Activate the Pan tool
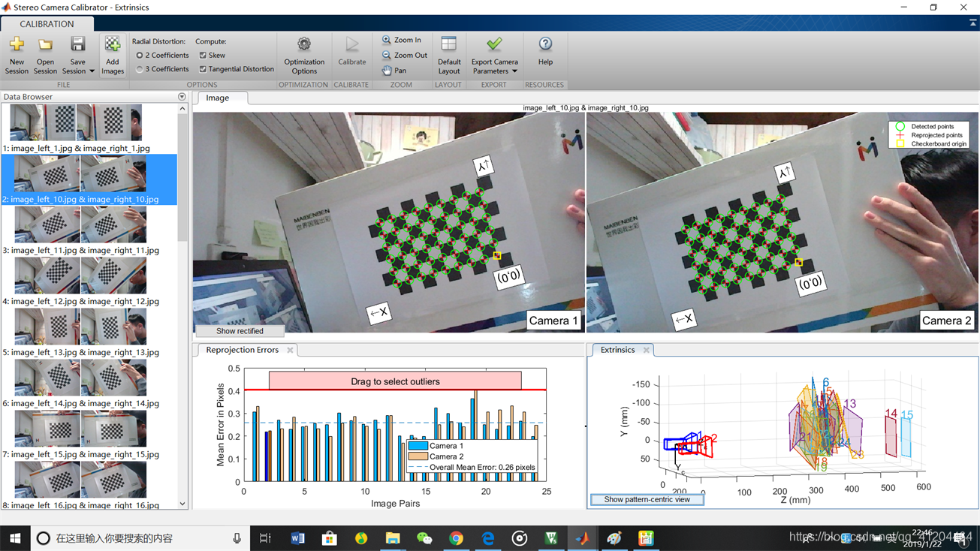This screenshot has width=980, height=551. point(394,71)
